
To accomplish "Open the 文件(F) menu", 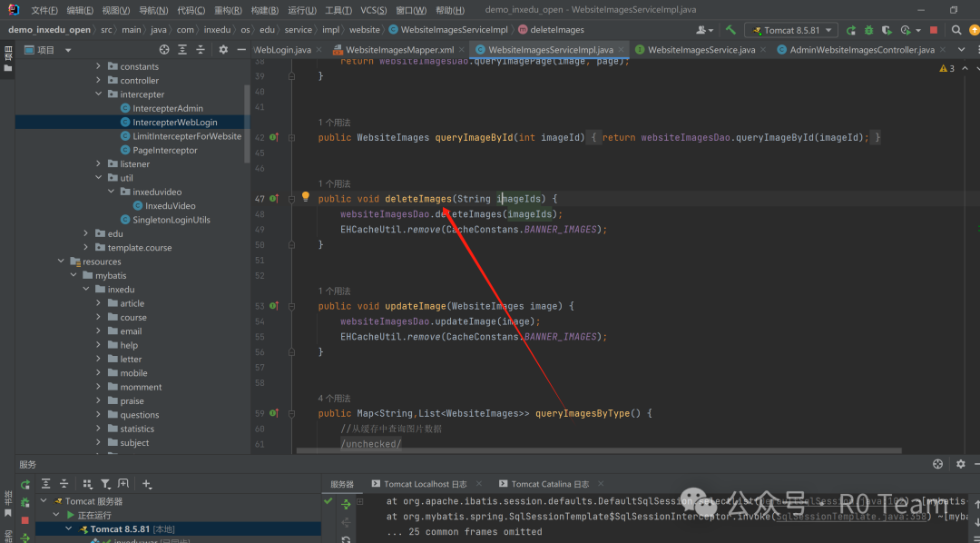I will 44,10.
